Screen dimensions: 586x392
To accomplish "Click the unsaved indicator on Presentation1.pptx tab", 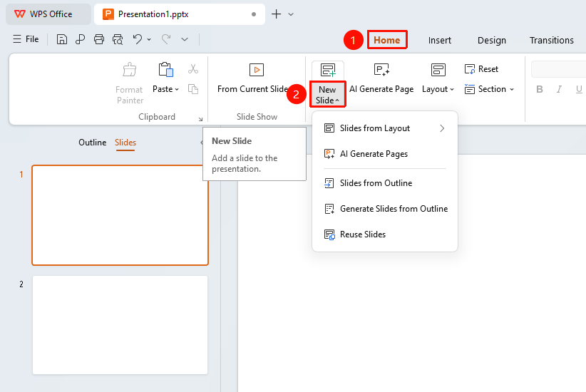I will click(x=254, y=14).
